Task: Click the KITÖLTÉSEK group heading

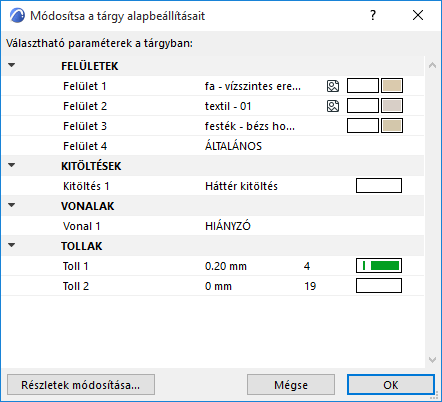Action: point(91,166)
